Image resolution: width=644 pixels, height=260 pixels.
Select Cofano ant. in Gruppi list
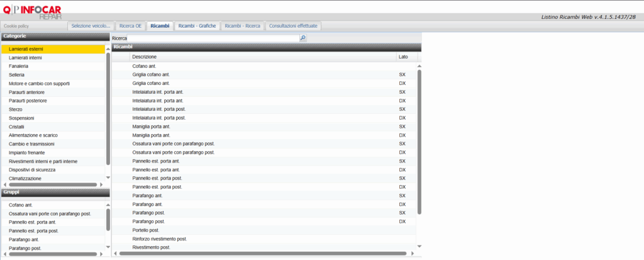pos(53,205)
